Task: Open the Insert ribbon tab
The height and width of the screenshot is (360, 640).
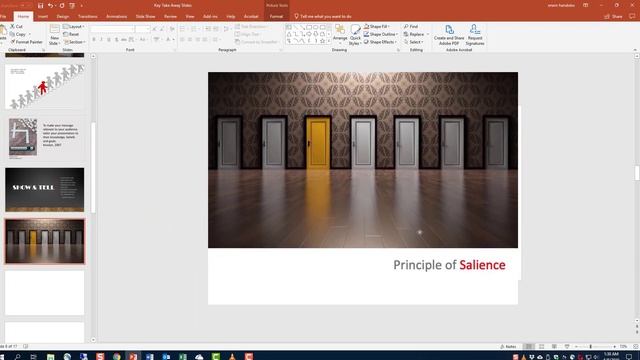Action: (x=43, y=16)
